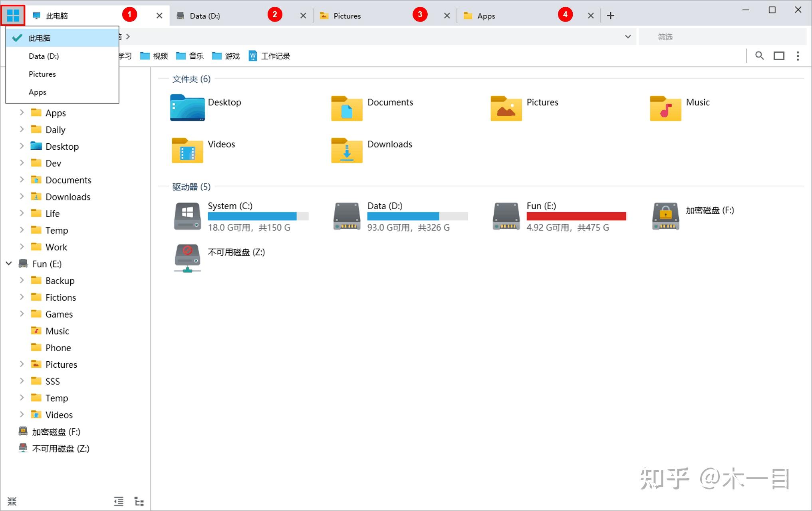
Task: Toggle the preview pane rectangle icon
Action: [x=779, y=56]
